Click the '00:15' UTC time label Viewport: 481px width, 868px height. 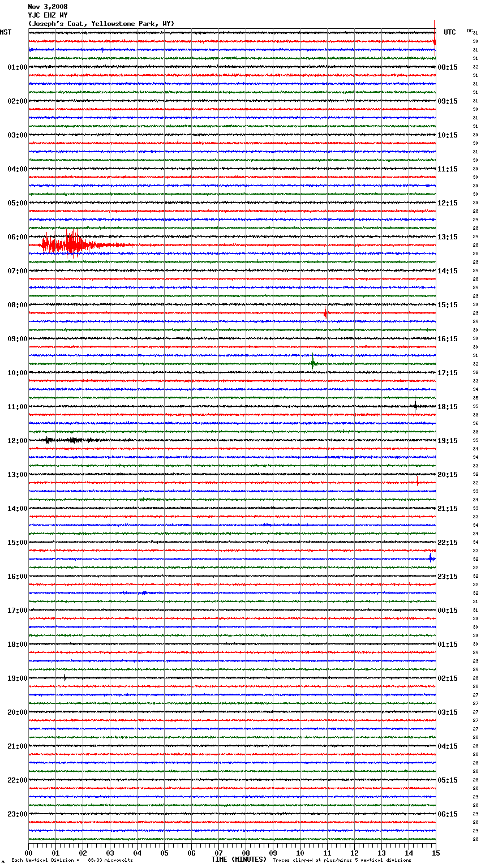448,611
